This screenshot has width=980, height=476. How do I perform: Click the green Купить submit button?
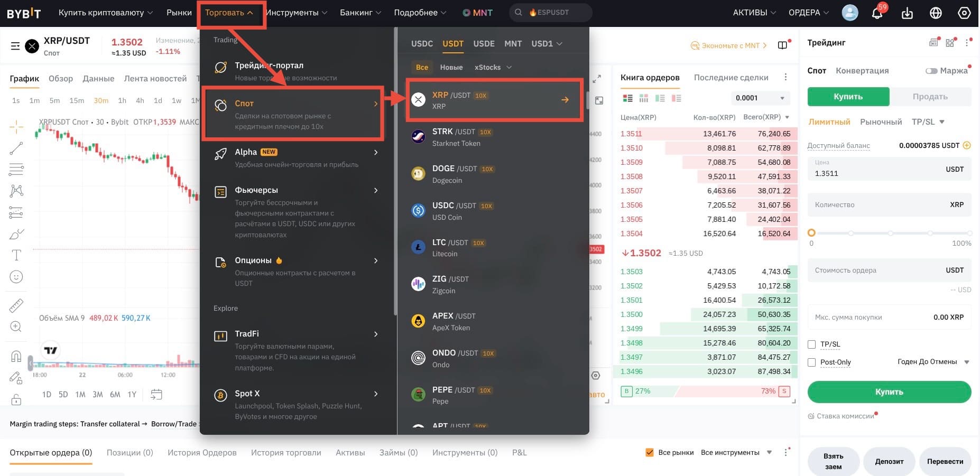(889, 392)
